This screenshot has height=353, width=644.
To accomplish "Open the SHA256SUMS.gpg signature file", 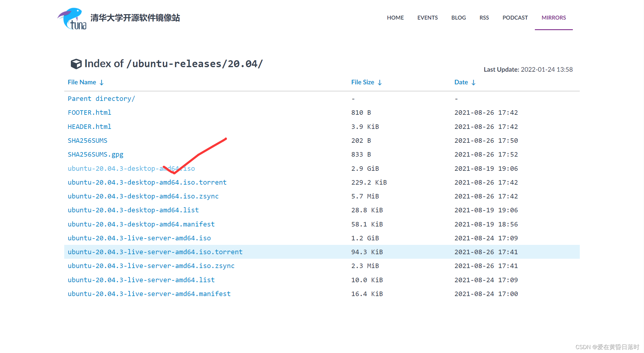I will (x=95, y=155).
